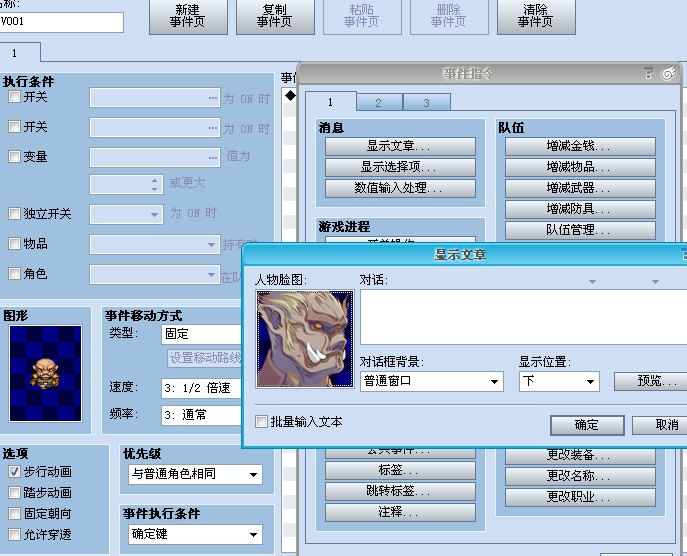Image resolution: width=687 pixels, height=556 pixels.
Task: Click the character face portrait image
Action: pos(305,339)
